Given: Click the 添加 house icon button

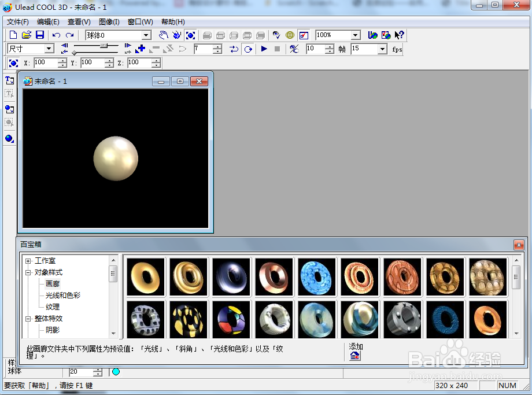Looking at the screenshot, I should click(355, 356).
